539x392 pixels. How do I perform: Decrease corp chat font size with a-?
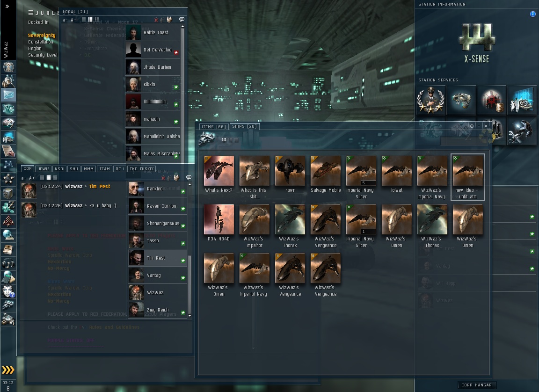(x=23, y=178)
